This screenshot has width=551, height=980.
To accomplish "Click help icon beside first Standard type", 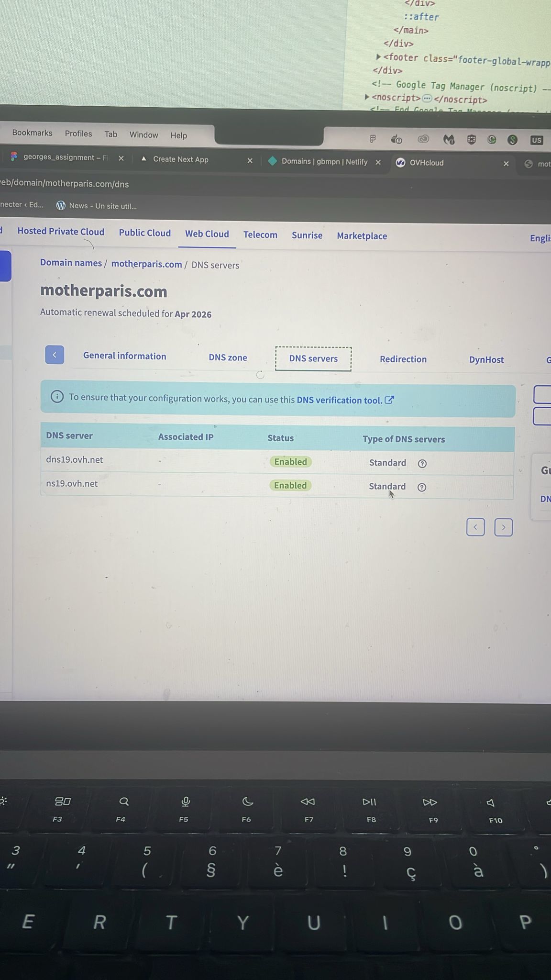I will 422,463.
